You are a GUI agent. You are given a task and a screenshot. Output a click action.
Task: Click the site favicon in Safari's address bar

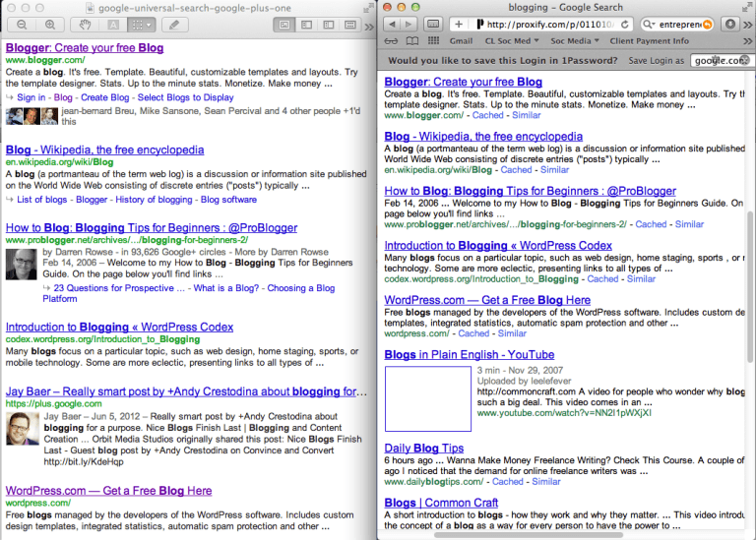[x=479, y=24]
